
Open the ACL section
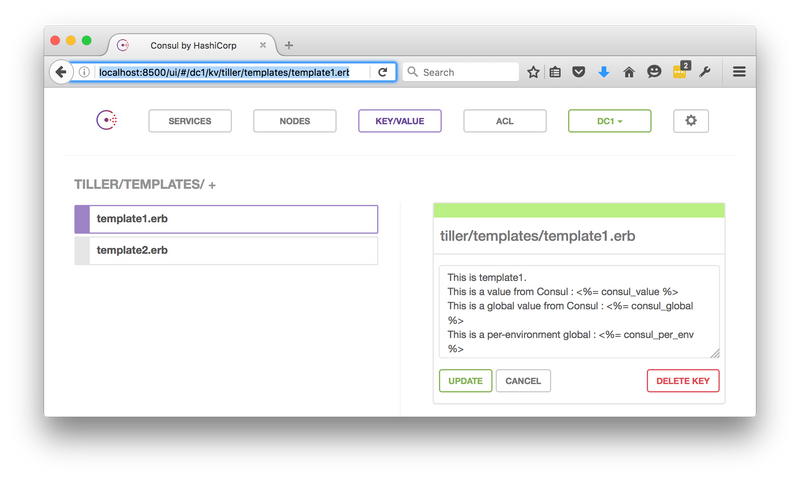504,121
